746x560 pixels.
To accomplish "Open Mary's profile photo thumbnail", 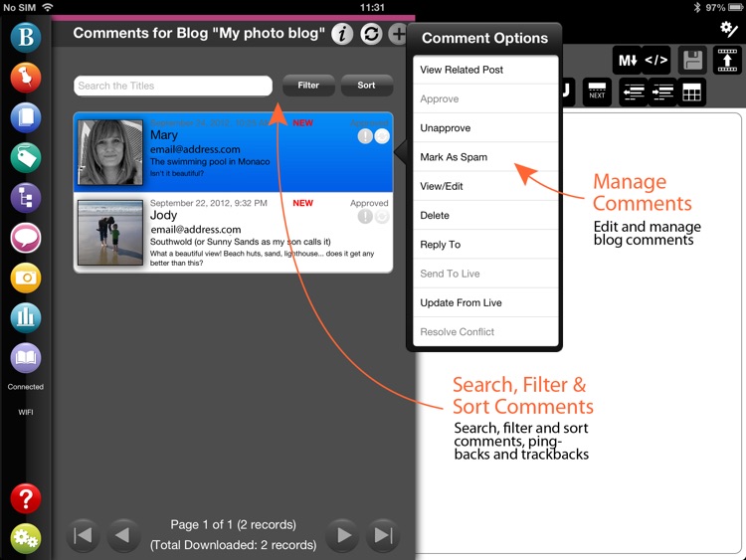I will tap(110, 152).
